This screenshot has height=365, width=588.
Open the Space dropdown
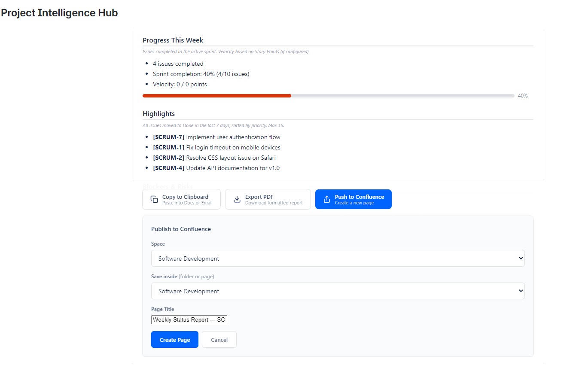[338, 258]
